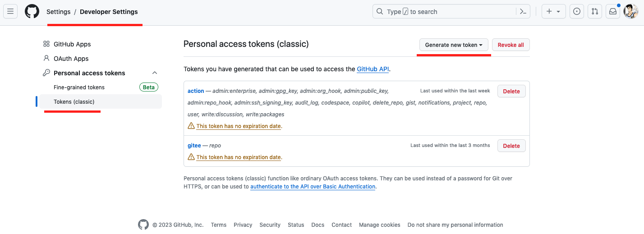The width and height of the screenshot is (644, 234).
Task: Delete the gitee token
Action: (x=511, y=146)
